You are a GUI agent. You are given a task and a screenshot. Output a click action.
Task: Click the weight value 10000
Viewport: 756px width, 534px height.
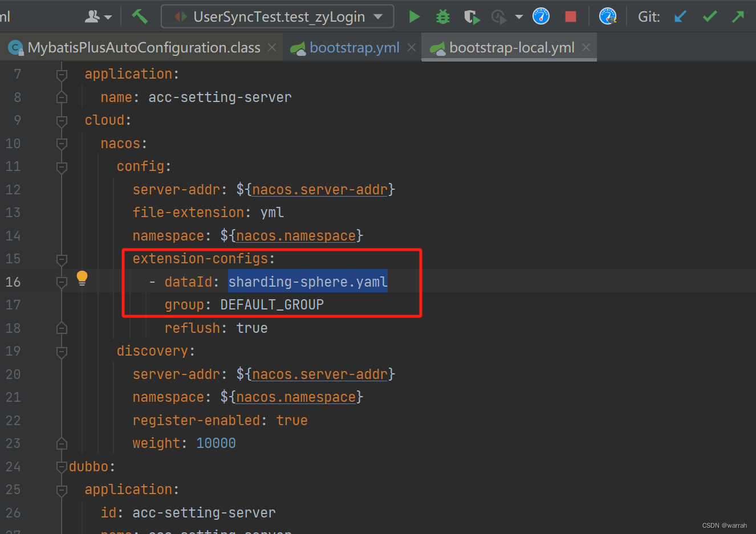pyautogui.click(x=216, y=443)
